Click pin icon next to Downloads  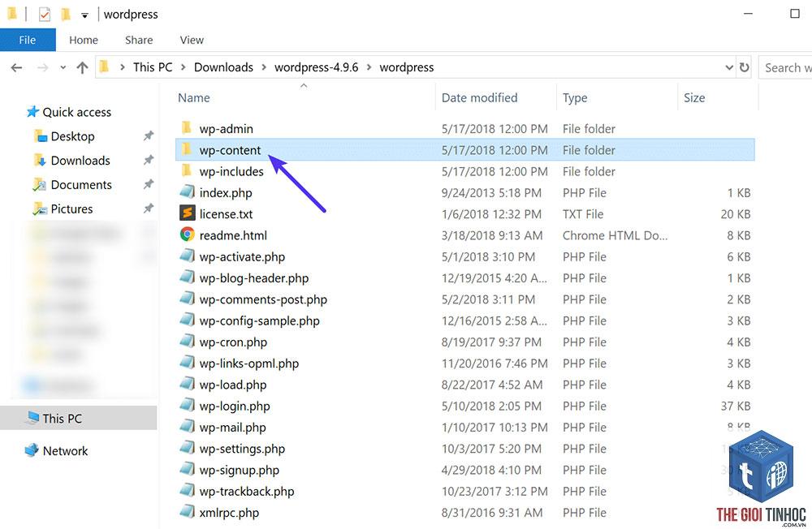click(149, 160)
